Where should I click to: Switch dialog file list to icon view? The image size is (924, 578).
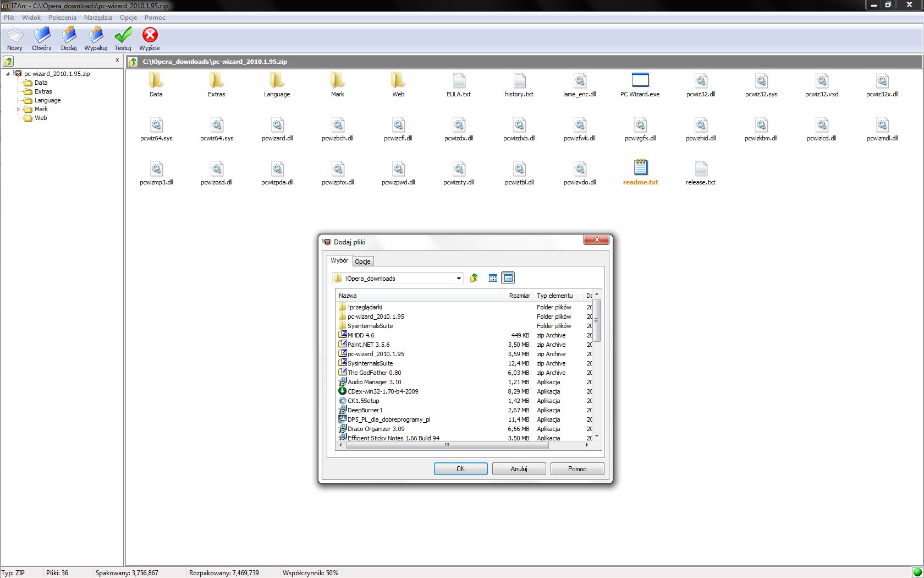[x=493, y=278]
